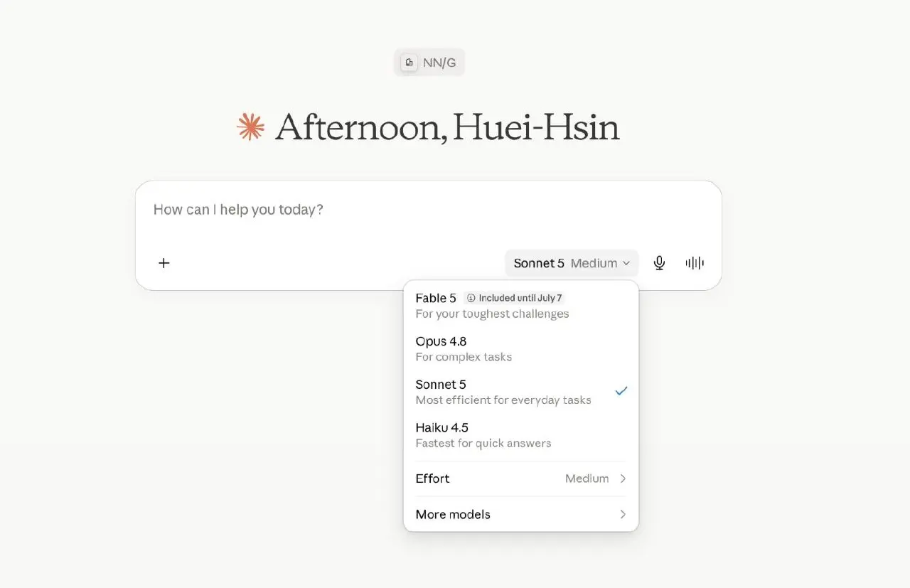The width and height of the screenshot is (910, 588).
Task: Pick Haiku 4.5 for quick answers
Action: [521, 435]
